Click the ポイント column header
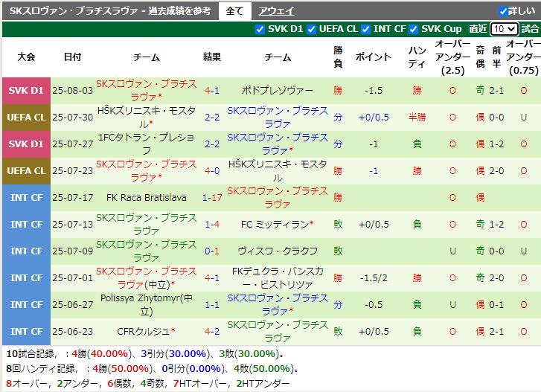The image size is (541, 392). pyautogui.click(x=374, y=57)
